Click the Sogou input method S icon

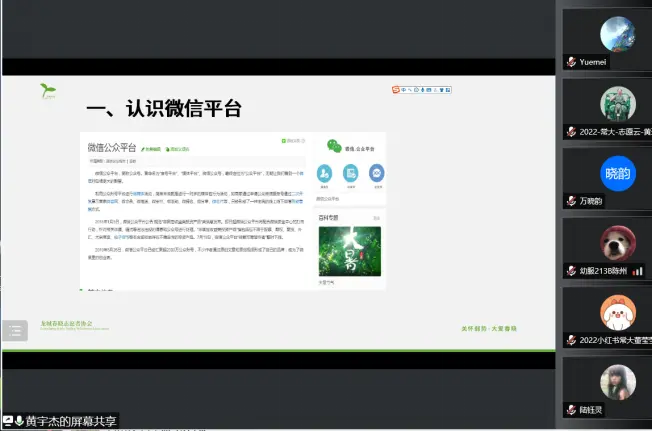396,90
